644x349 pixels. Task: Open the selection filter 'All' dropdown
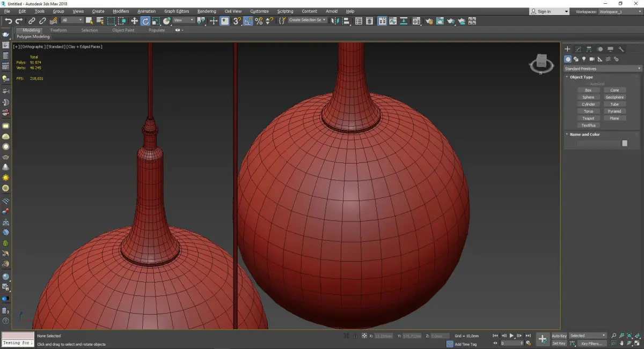tap(72, 20)
